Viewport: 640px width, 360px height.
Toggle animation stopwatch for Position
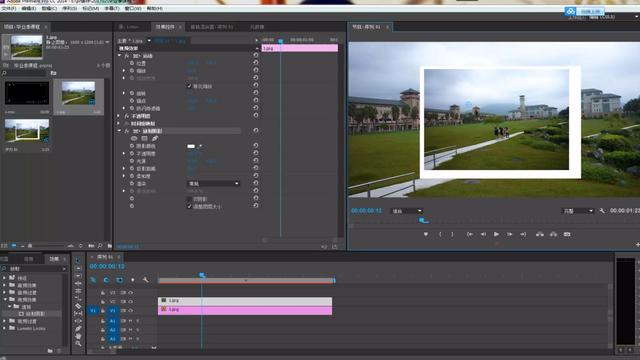pyautogui.click(x=132, y=63)
